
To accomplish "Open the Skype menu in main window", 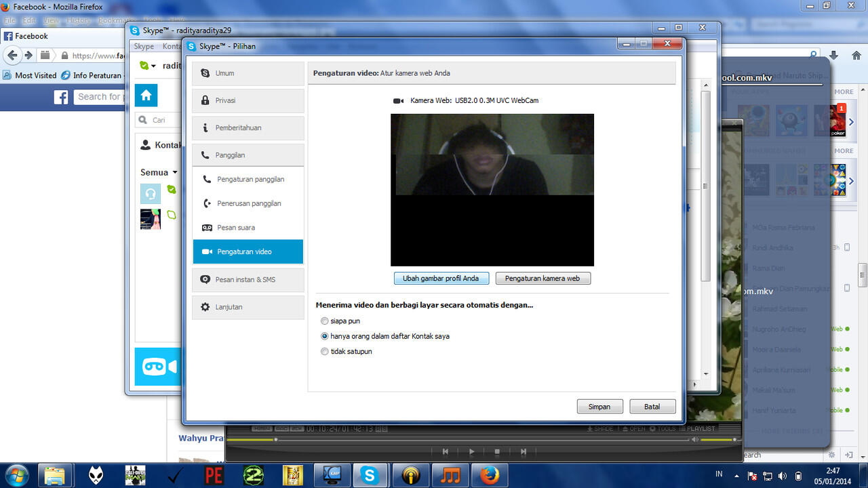I will [144, 47].
